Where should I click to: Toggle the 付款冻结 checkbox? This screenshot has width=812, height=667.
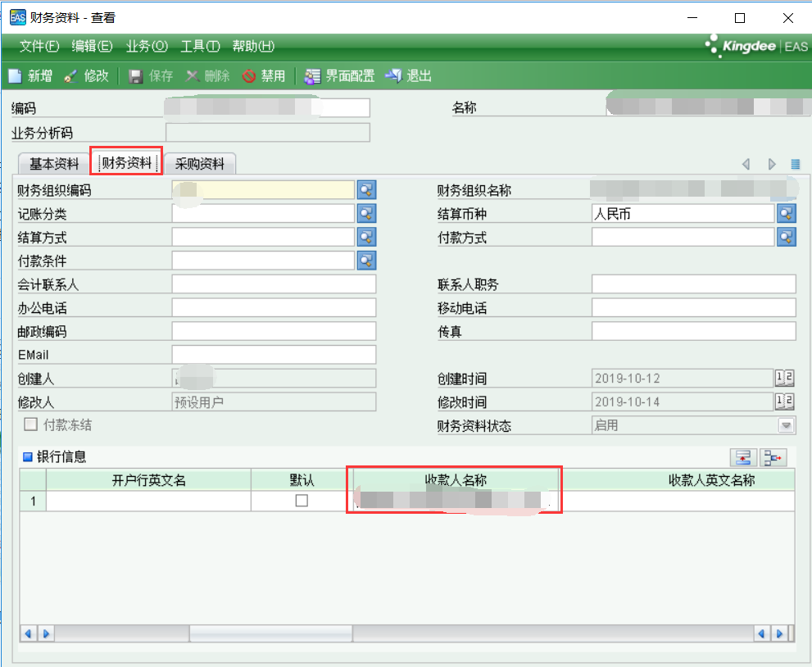tap(31, 424)
